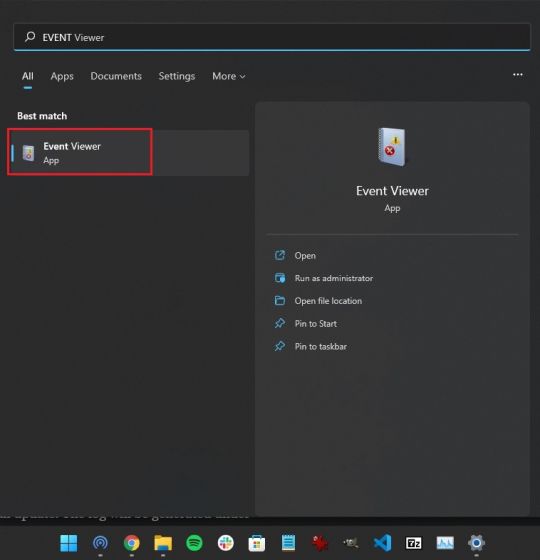
Task: Click the large Event Viewer icon in the preview pane
Action: (392, 147)
